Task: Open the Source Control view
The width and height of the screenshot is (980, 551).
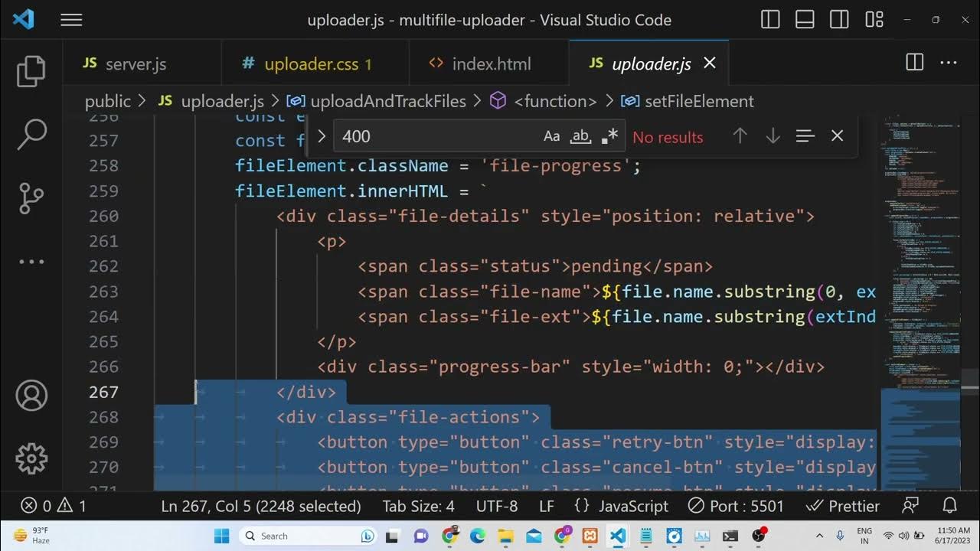Action: coord(31,198)
